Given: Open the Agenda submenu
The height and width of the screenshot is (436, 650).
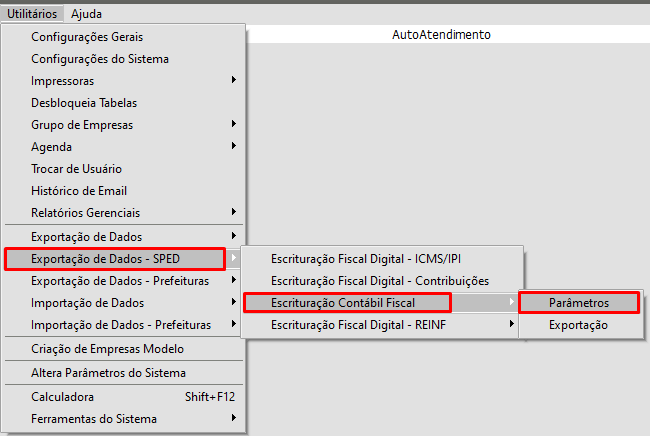Looking at the screenshot, I should (124, 147).
